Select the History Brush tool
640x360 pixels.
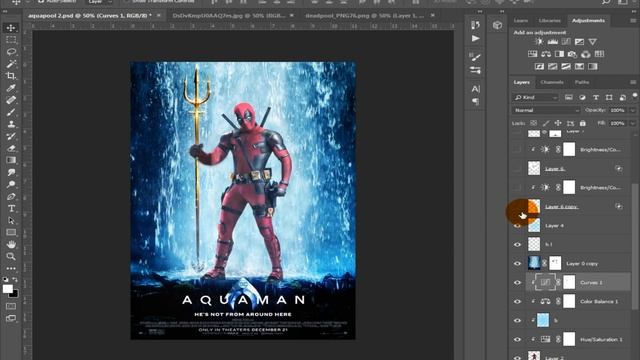pos(11,136)
